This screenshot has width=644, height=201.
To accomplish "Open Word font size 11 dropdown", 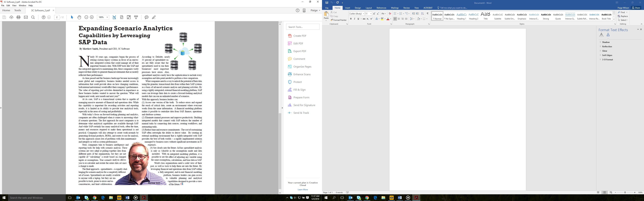I will coord(371,14).
